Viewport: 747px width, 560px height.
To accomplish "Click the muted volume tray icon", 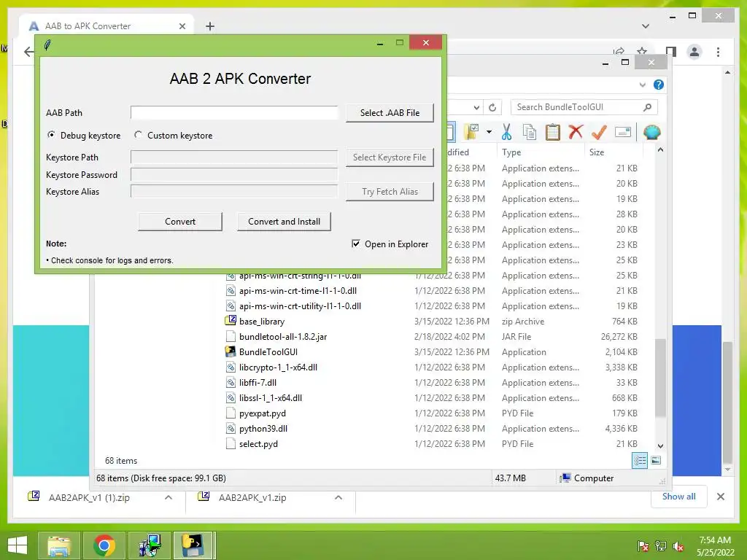I will 679,546.
